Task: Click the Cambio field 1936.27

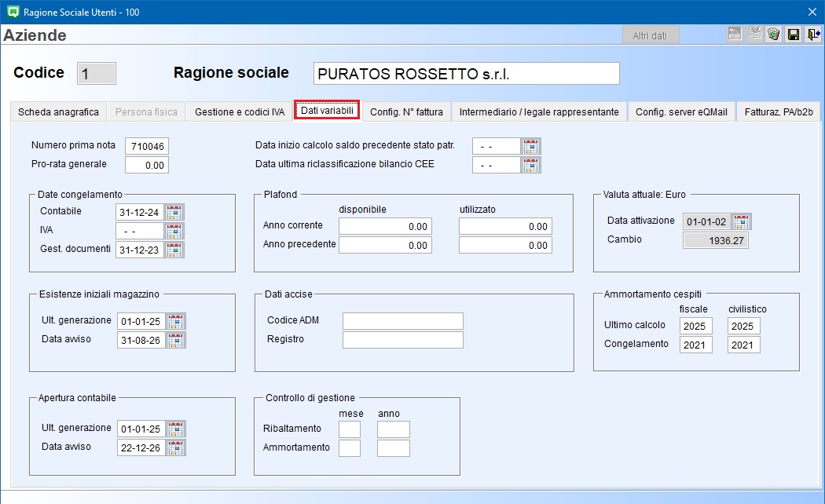Action: (x=716, y=240)
